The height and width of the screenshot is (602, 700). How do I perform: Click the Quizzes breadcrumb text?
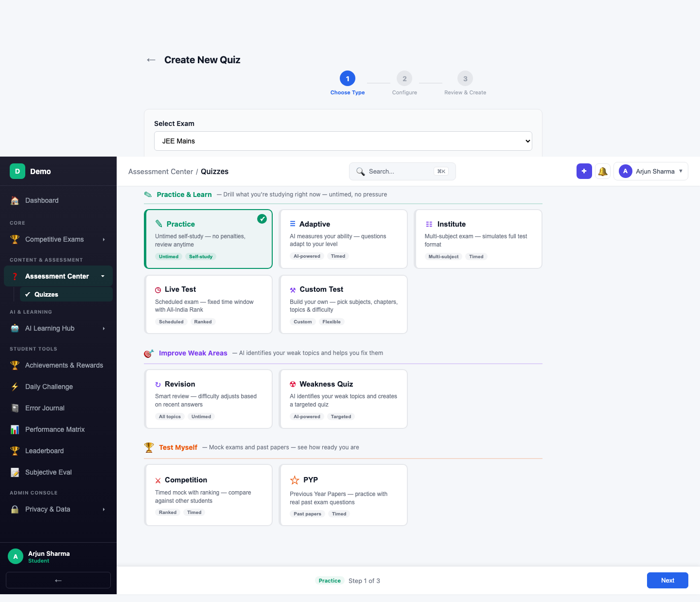coord(214,172)
